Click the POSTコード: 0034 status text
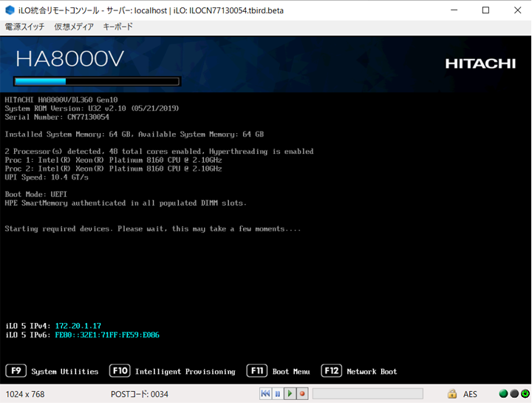532x403 pixels. click(x=140, y=394)
